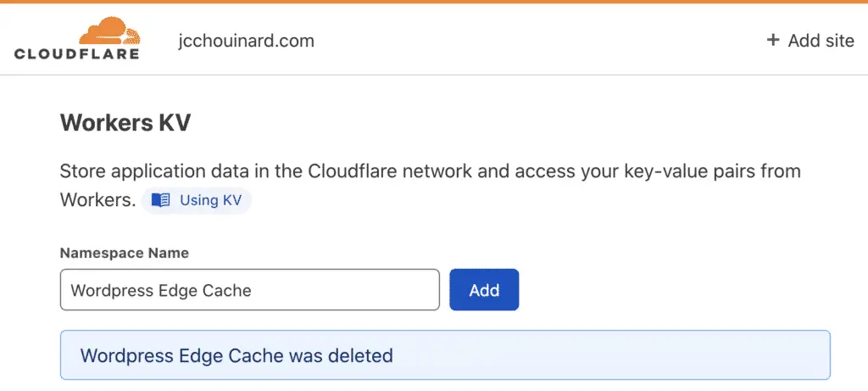Select the Add site header option
The image size is (868, 391).
coord(810,41)
